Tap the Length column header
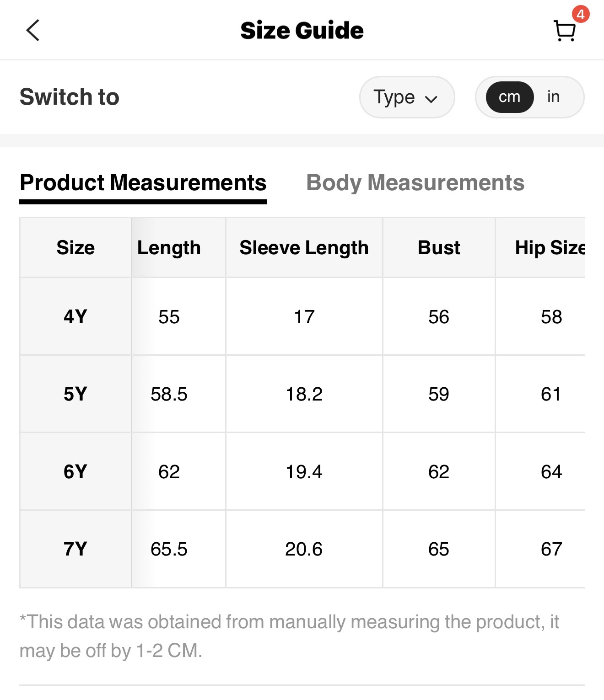Image resolution: width=604 pixels, height=700 pixels. (169, 248)
